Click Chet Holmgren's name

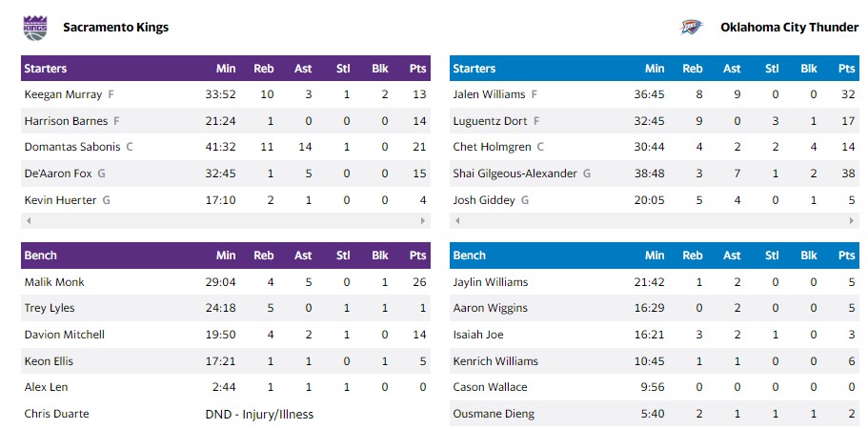click(x=492, y=147)
